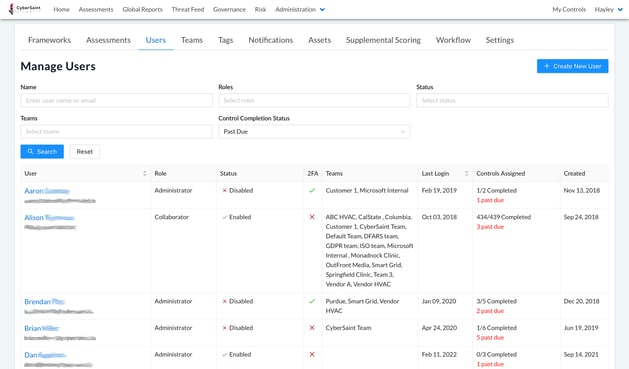
Task: Click the Enabled status icon for Dan
Action: click(x=225, y=355)
